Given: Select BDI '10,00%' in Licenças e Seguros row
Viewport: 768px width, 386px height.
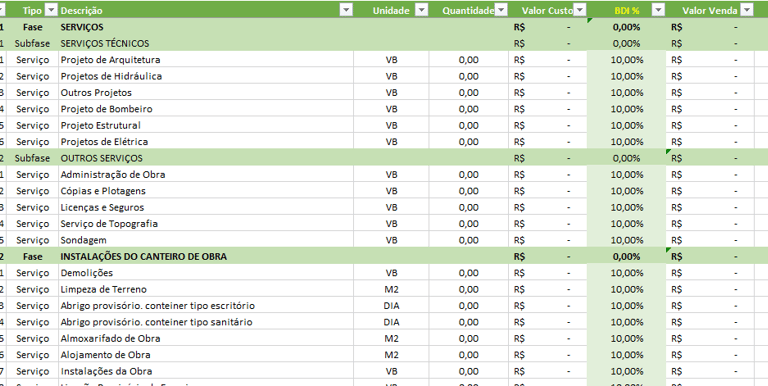Looking at the screenshot, I should [x=626, y=207].
